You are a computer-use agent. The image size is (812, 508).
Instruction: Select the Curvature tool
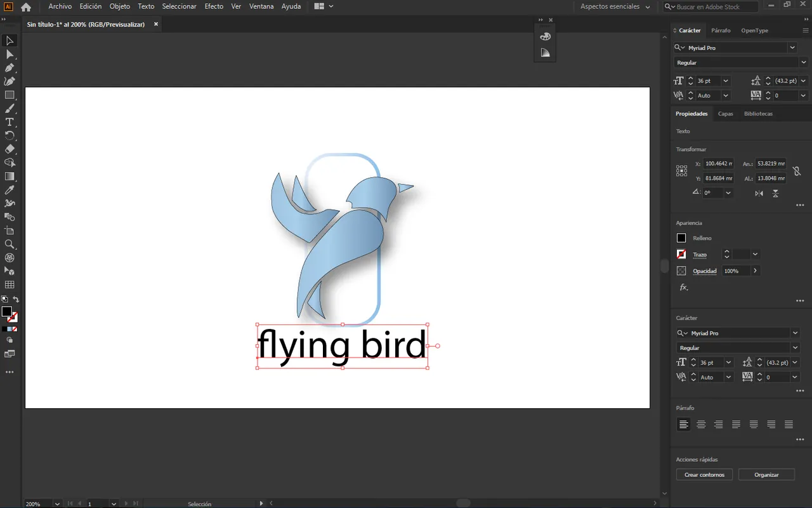[10, 81]
